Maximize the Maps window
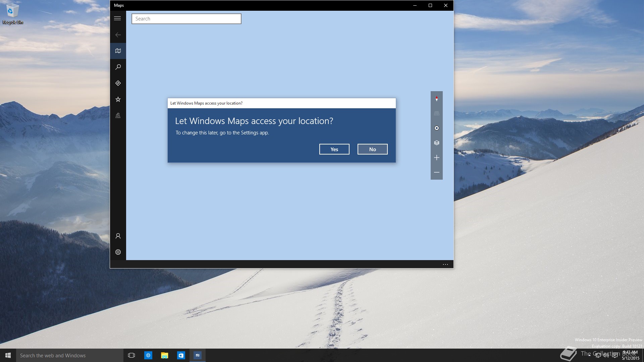The image size is (644, 362). coord(430,5)
